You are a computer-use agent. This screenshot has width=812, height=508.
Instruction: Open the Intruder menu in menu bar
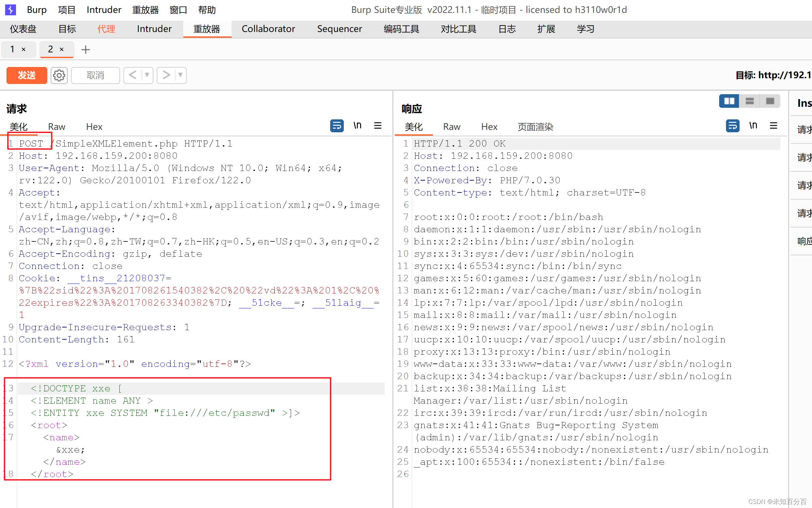(104, 10)
